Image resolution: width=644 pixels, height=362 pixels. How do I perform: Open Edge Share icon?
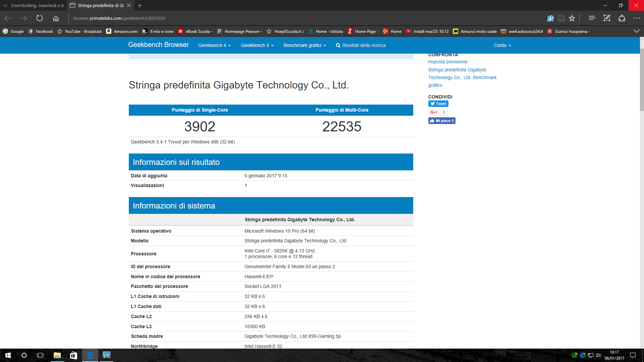[x=622, y=18]
